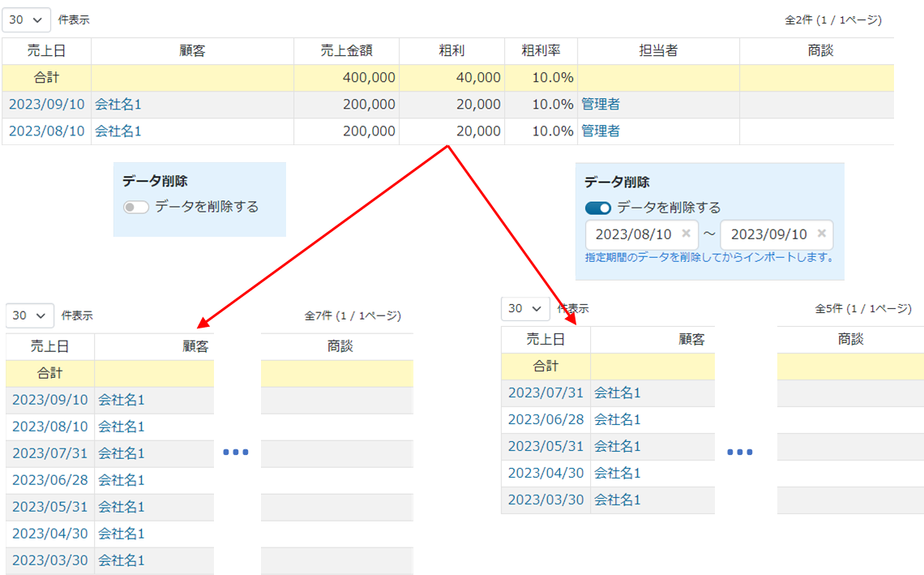This screenshot has height=575, width=924.
Task: Click the 全7件 (1 / 1ページ) pager text
Action: coord(353,315)
